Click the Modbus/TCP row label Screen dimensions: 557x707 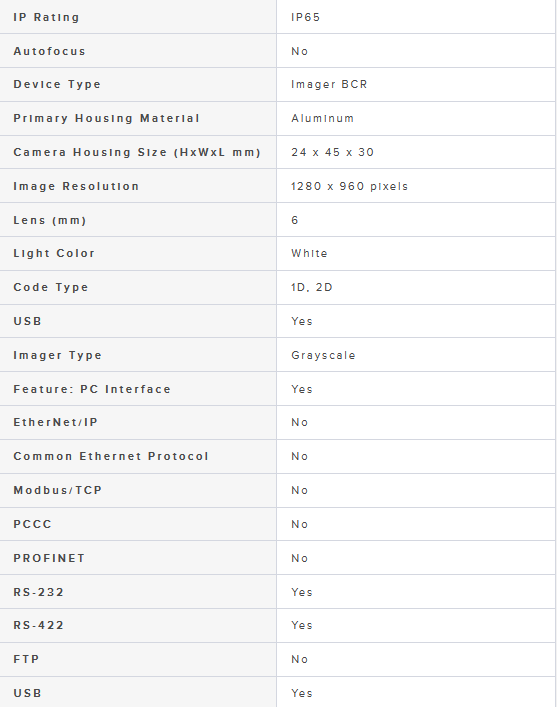58,490
